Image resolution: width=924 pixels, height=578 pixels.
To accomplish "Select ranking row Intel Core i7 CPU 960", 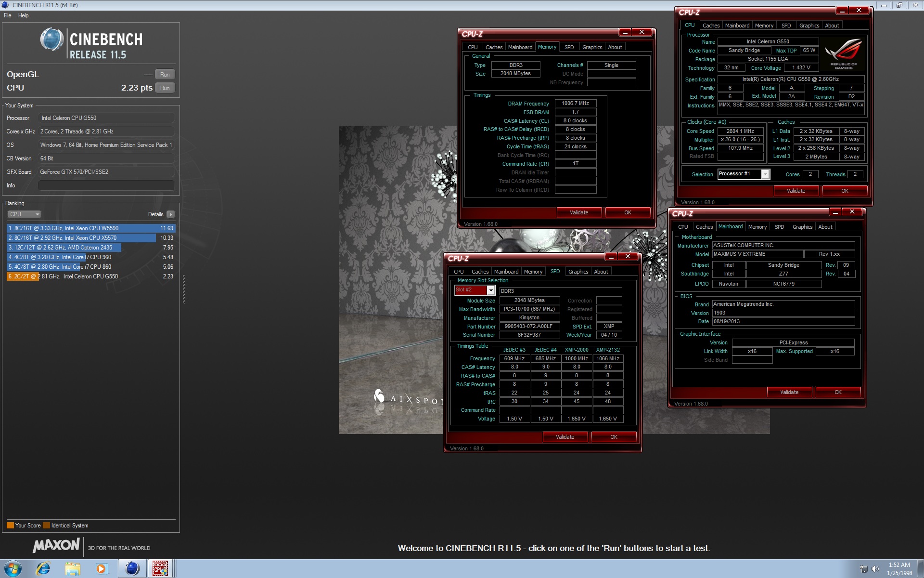I will click(x=91, y=257).
